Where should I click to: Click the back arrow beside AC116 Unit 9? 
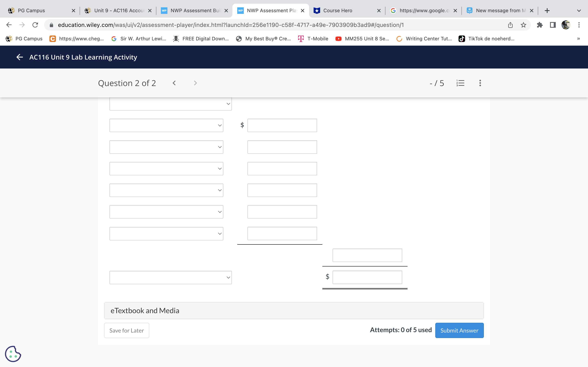coord(19,57)
